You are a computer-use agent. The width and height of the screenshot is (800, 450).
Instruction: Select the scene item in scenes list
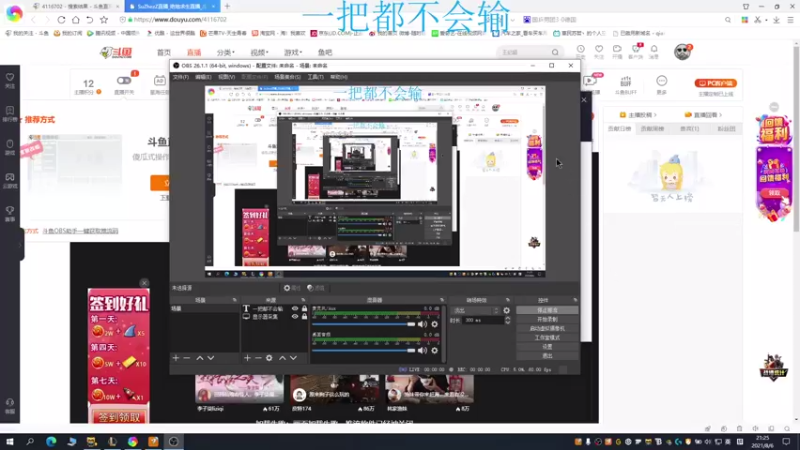tap(204, 309)
